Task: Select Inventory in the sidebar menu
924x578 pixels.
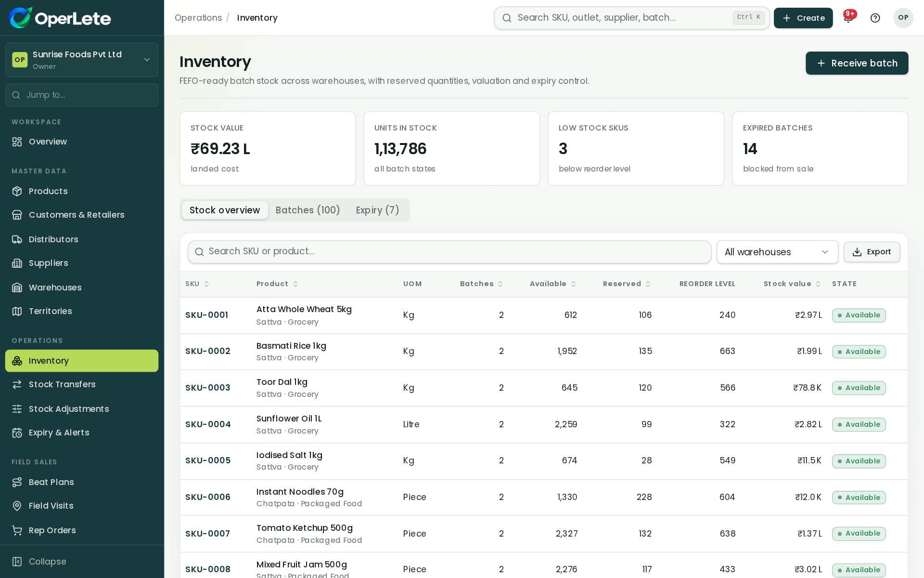Action: tap(82, 361)
